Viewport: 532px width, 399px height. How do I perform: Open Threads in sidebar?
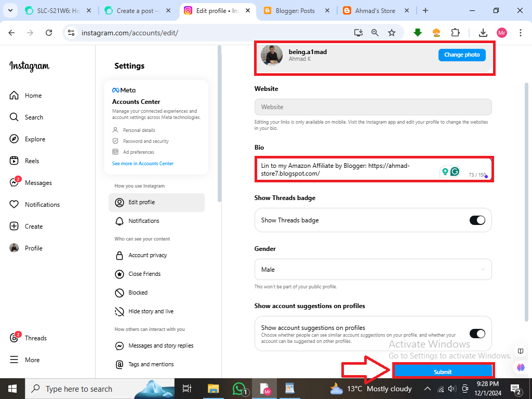pyautogui.click(x=28, y=338)
